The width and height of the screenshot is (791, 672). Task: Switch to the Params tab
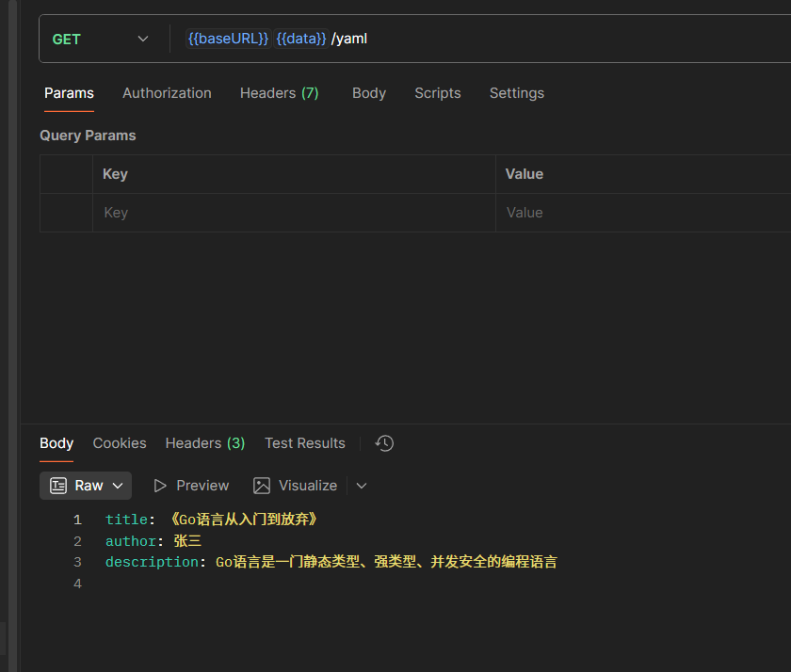click(x=69, y=93)
